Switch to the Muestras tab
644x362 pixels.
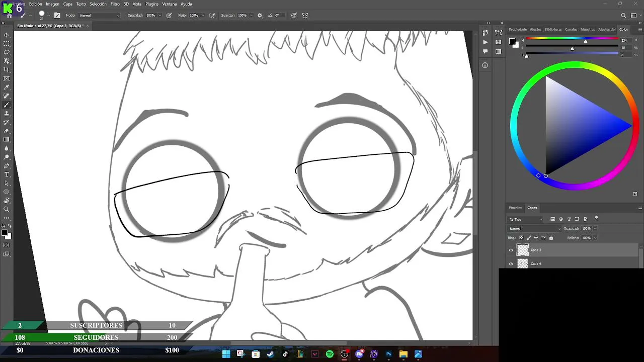coord(588,29)
